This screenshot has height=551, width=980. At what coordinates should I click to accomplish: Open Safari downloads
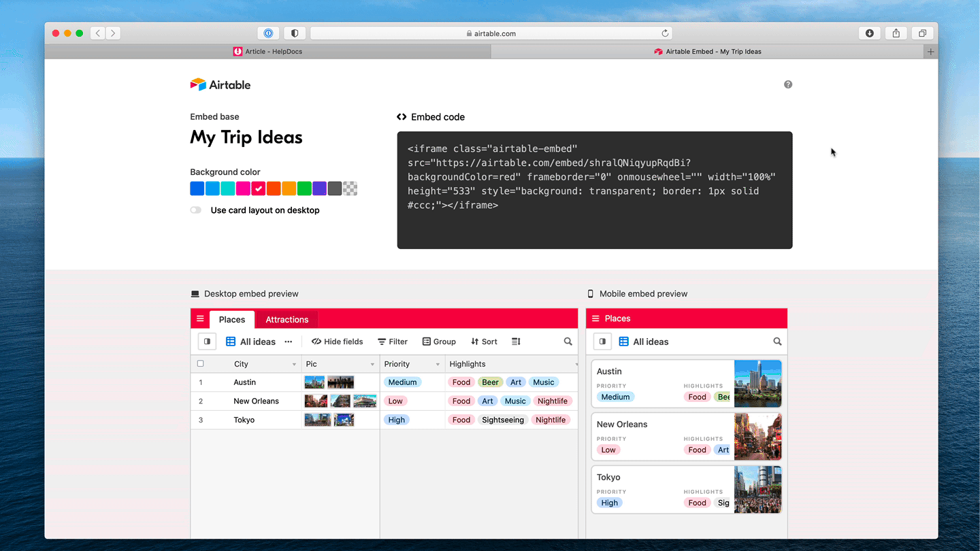click(x=870, y=33)
